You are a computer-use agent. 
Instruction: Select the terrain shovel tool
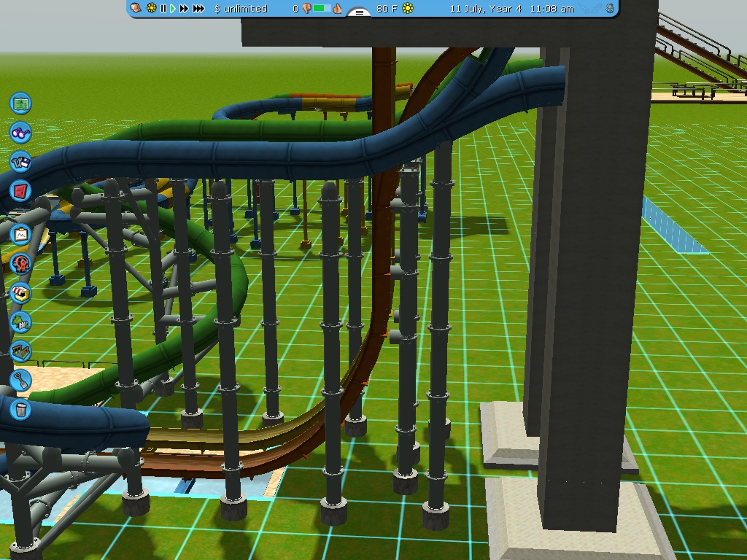(x=21, y=379)
